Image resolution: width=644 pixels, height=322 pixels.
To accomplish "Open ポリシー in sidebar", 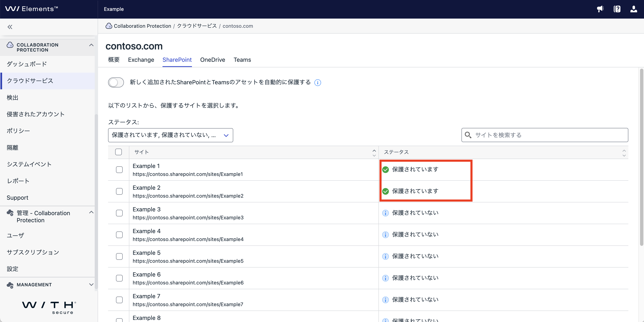I will pyautogui.click(x=48, y=131).
